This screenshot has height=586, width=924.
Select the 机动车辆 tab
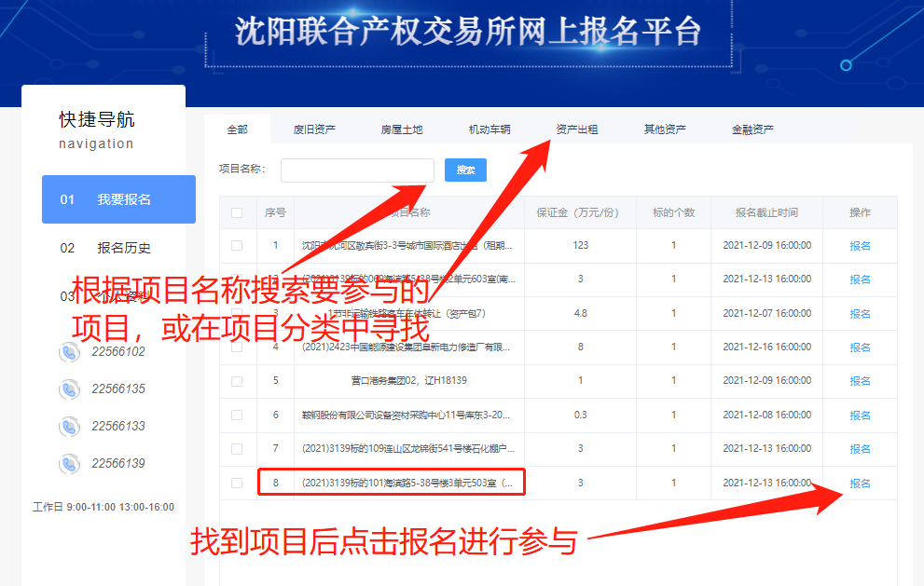coord(490,129)
